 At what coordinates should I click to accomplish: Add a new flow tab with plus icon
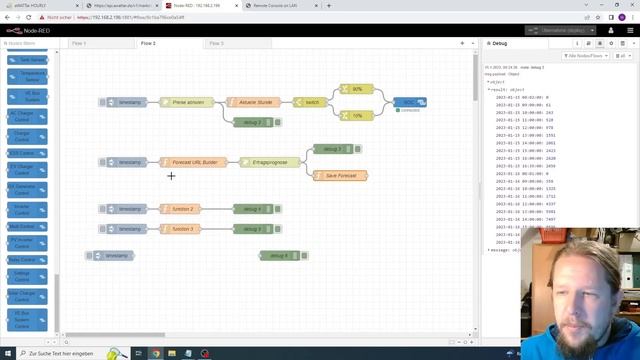pyautogui.click(x=462, y=43)
